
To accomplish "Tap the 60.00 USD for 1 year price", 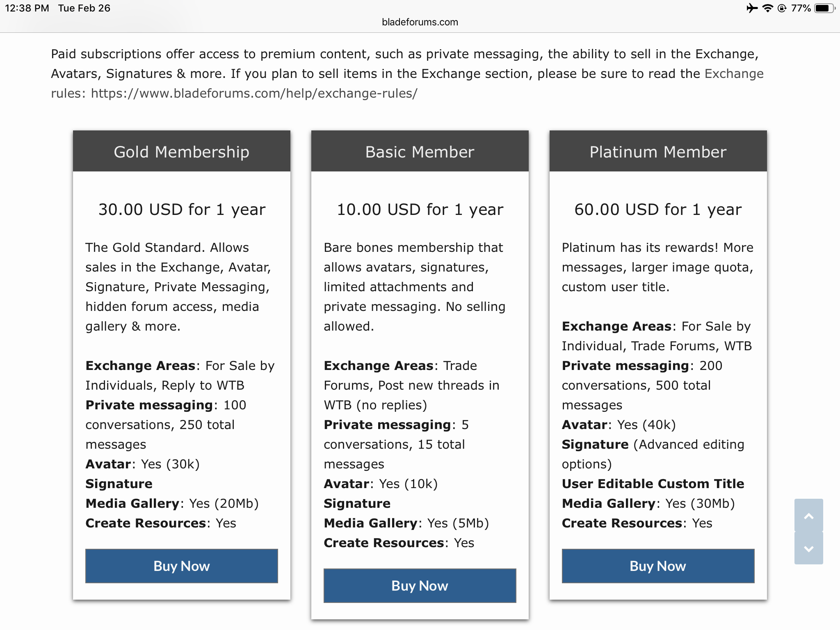I will click(x=658, y=210).
